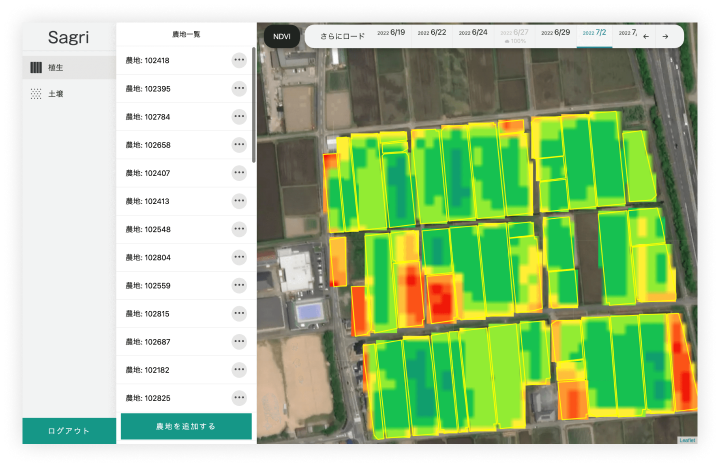Image resolution: width=720 pixels, height=467 pixels.
Task: Click the ログアウト logout button
Action: (69, 431)
